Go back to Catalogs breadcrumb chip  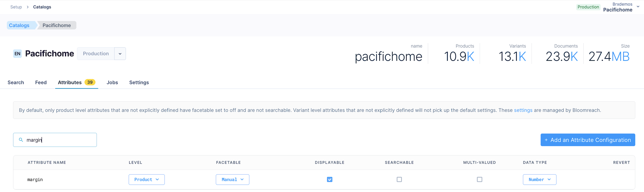click(19, 25)
